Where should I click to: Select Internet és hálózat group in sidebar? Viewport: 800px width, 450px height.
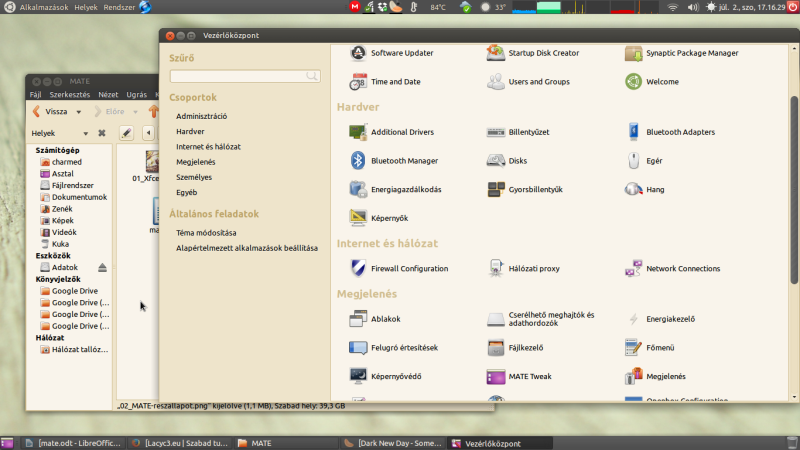pos(208,147)
